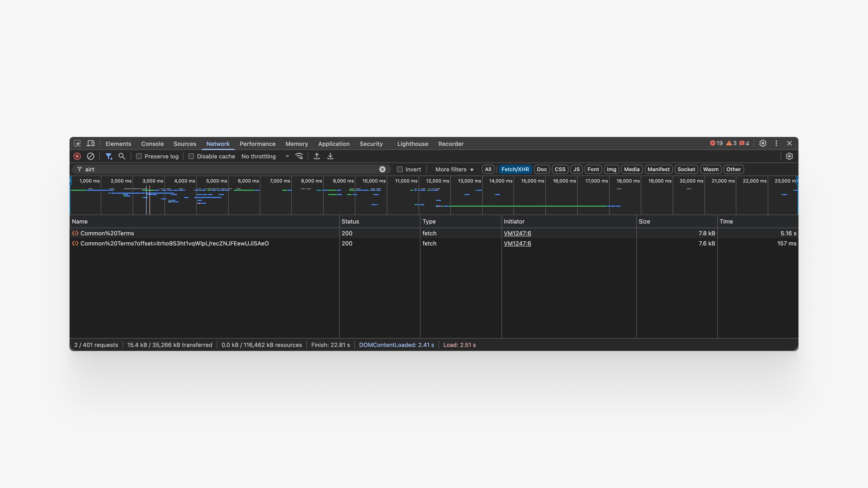Toggle the network filter funnel icon

[108, 156]
